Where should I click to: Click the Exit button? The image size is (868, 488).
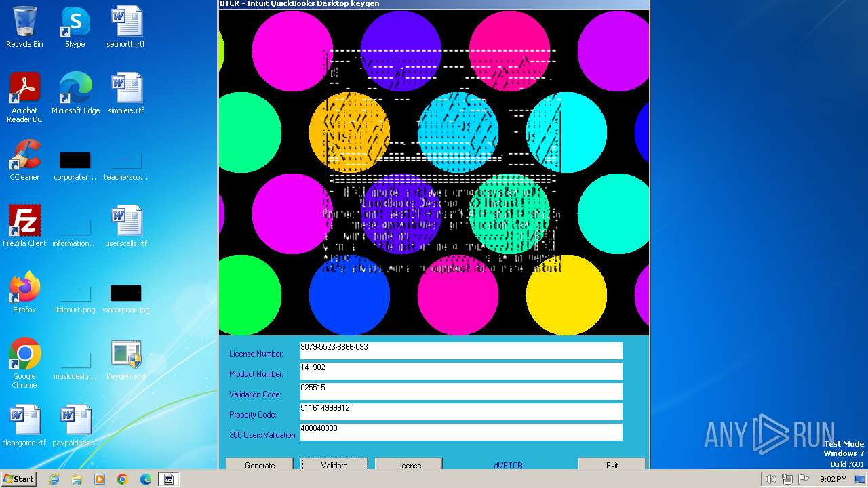[612, 464]
